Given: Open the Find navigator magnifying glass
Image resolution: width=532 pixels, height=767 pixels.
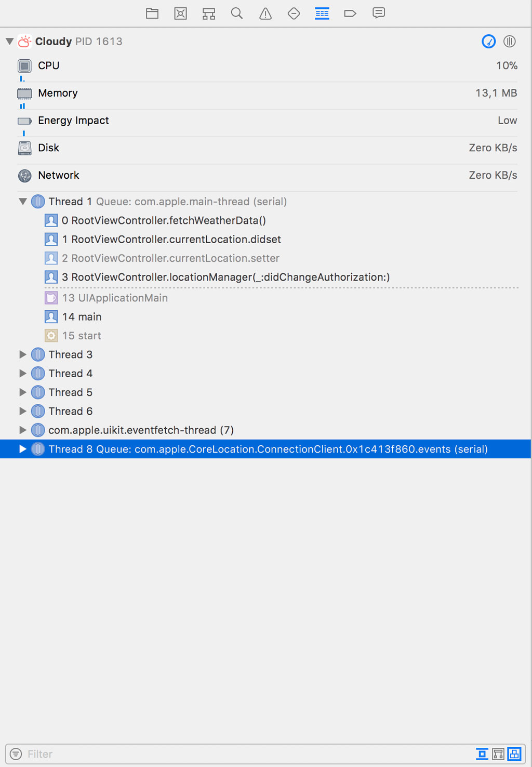Looking at the screenshot, I should [237, 14].
